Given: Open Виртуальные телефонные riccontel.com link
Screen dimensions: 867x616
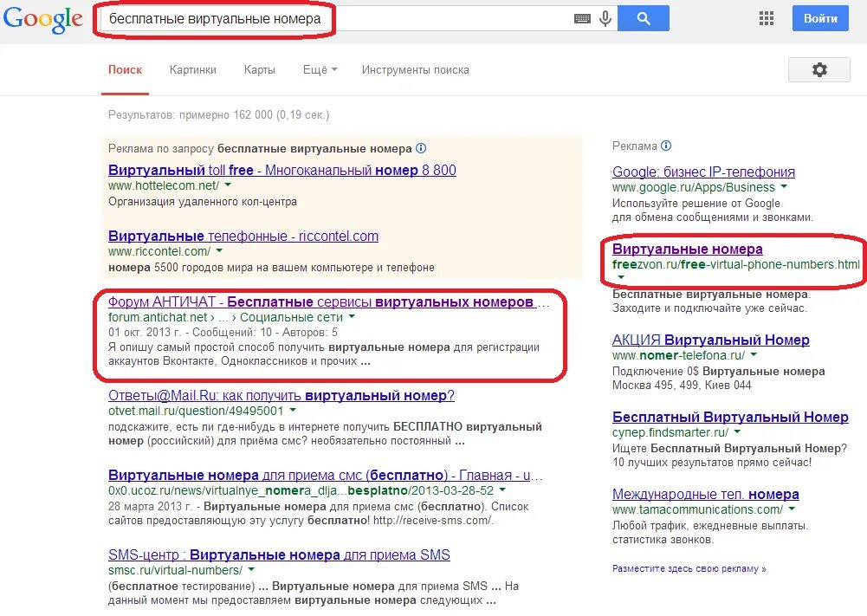Looking at the screenshot, I should tap(243, 236).
